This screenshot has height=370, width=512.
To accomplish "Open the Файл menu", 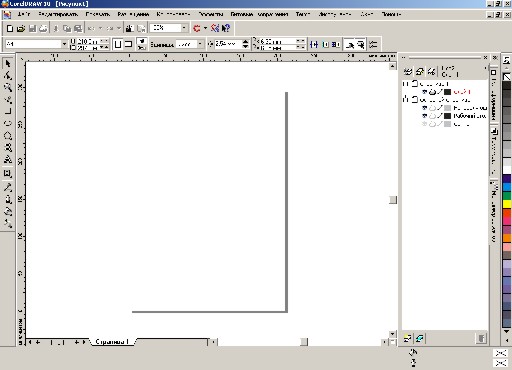I will [23, 14].
